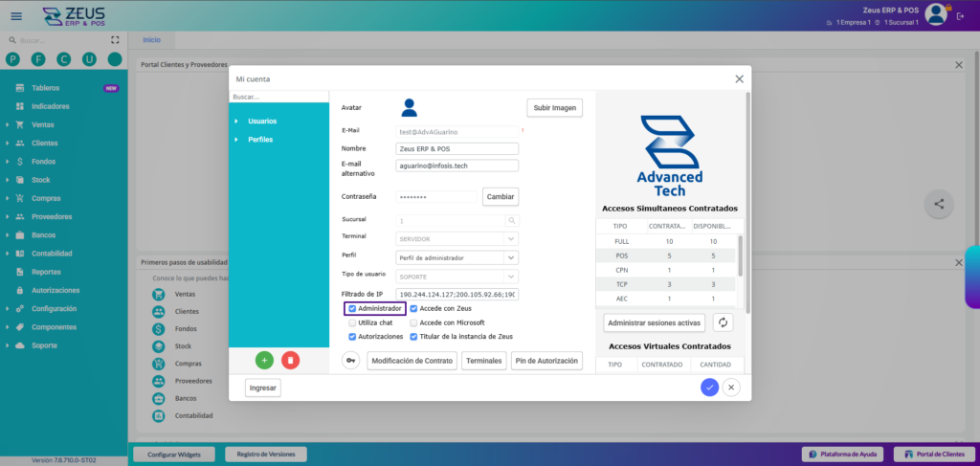Open the hamburger menu icon
The width and height of the screenshot is (980, 466).
[16, 16]
